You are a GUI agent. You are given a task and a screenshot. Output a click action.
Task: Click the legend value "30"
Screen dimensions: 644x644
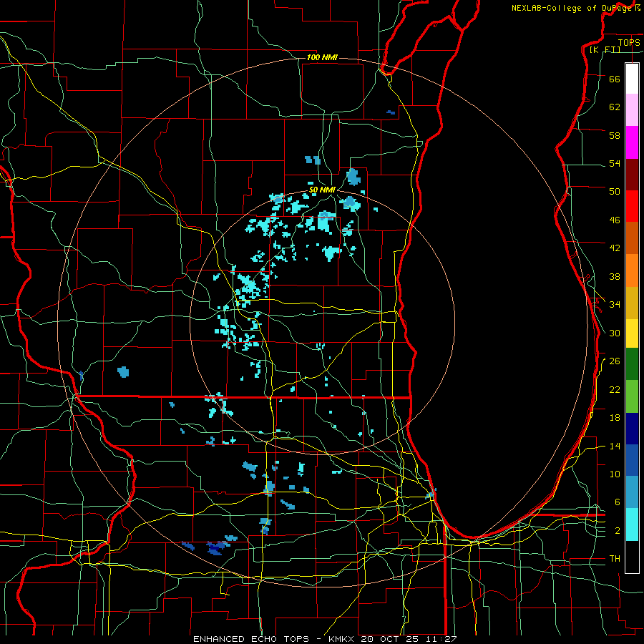pyautogui.click(x=615, y=333)
